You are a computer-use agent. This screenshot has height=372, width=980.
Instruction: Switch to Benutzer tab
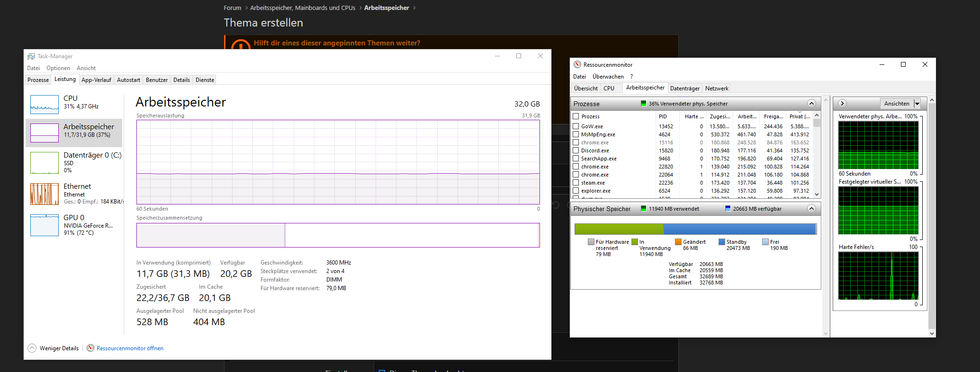click(157, 80)
